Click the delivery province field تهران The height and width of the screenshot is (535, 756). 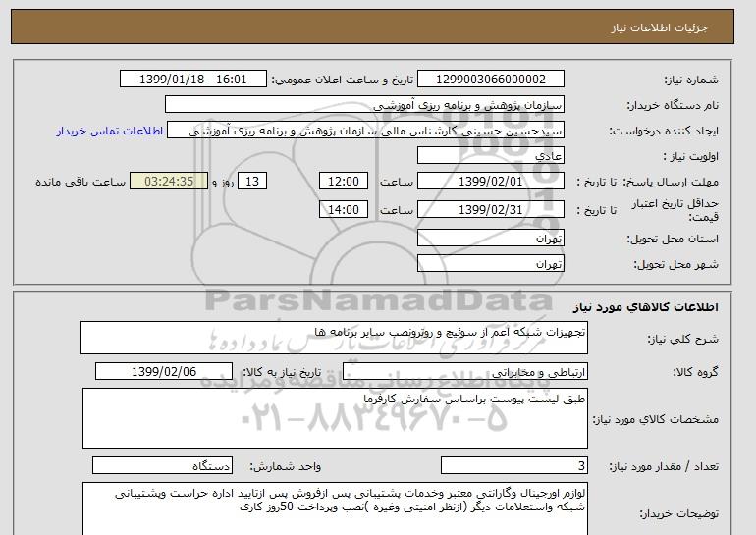(490, 239)
